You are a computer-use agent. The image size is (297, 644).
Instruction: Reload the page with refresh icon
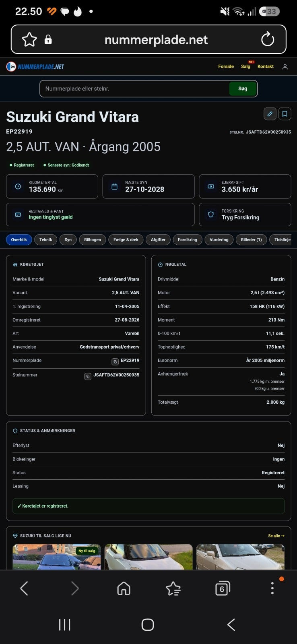267,39
